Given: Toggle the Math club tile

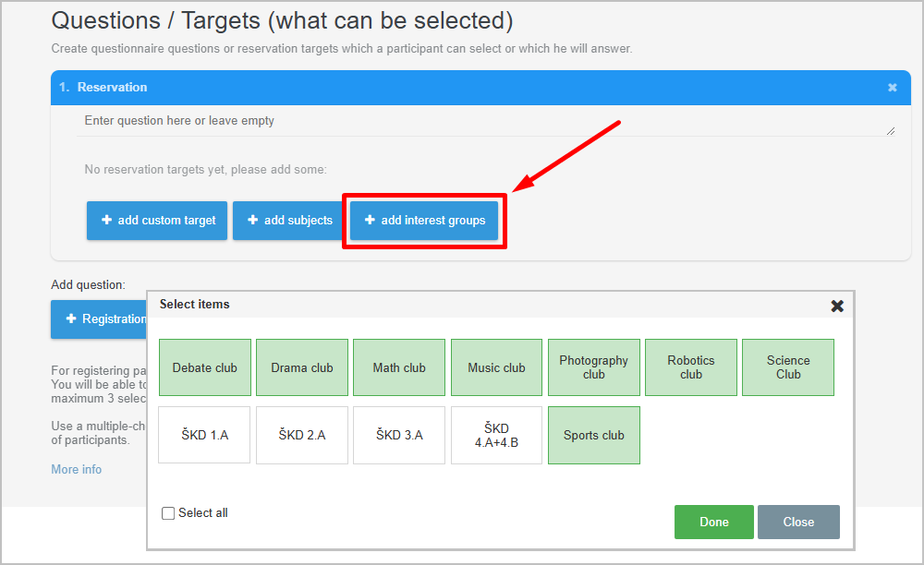Looking at the screenshot, I should (399, 367).
